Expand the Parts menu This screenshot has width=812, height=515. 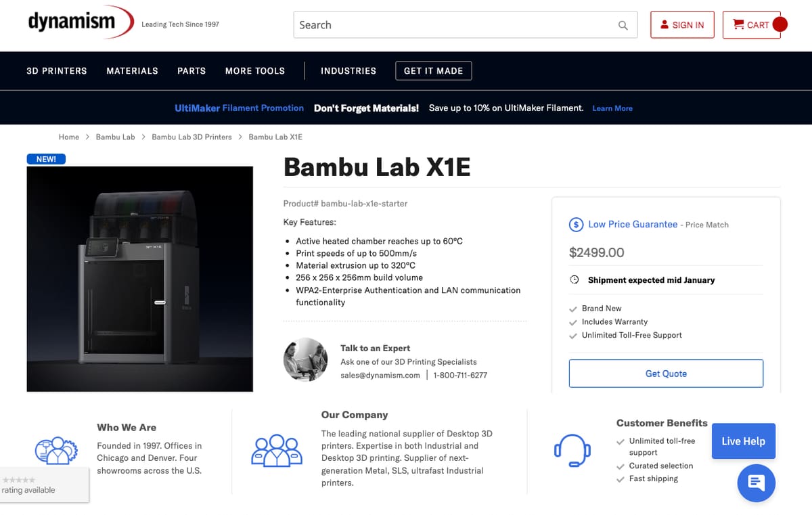(x=191, y=70)
